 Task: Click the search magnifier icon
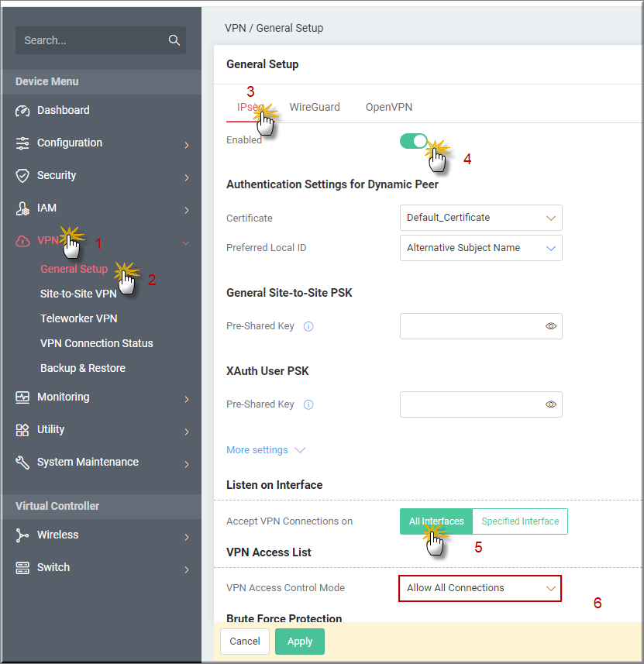[x=174, y=40]
